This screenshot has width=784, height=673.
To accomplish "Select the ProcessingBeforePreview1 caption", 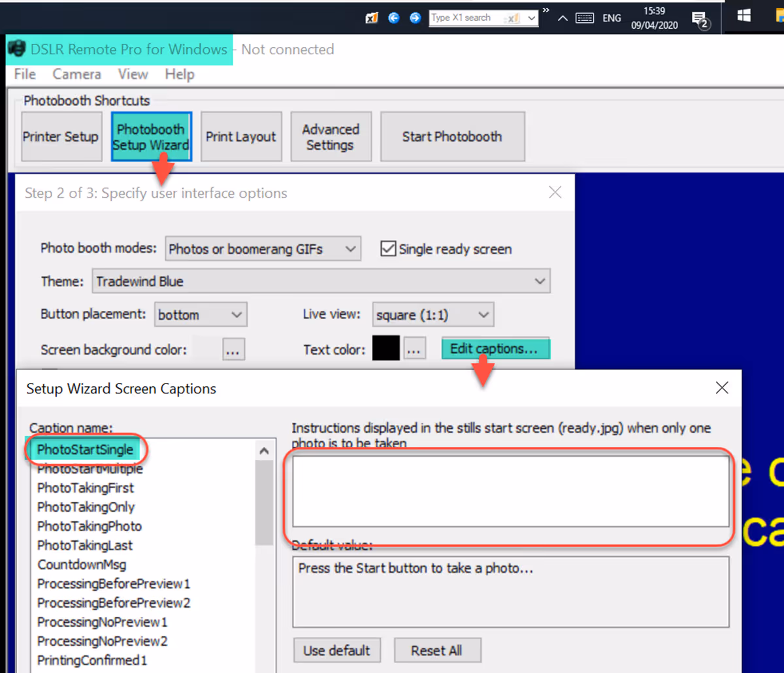I will (x=114, y=583).
